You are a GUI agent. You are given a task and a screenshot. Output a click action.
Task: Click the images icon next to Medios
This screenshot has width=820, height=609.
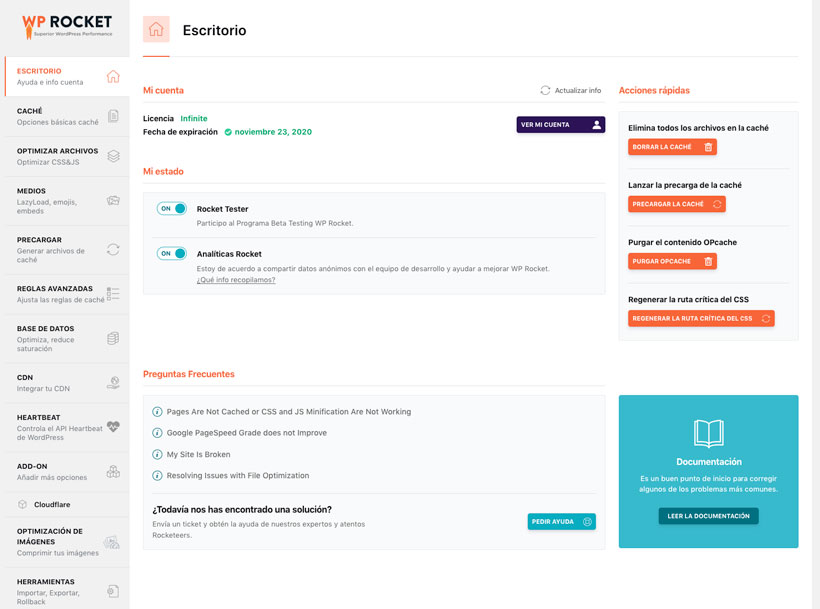[x=113, y=201]
